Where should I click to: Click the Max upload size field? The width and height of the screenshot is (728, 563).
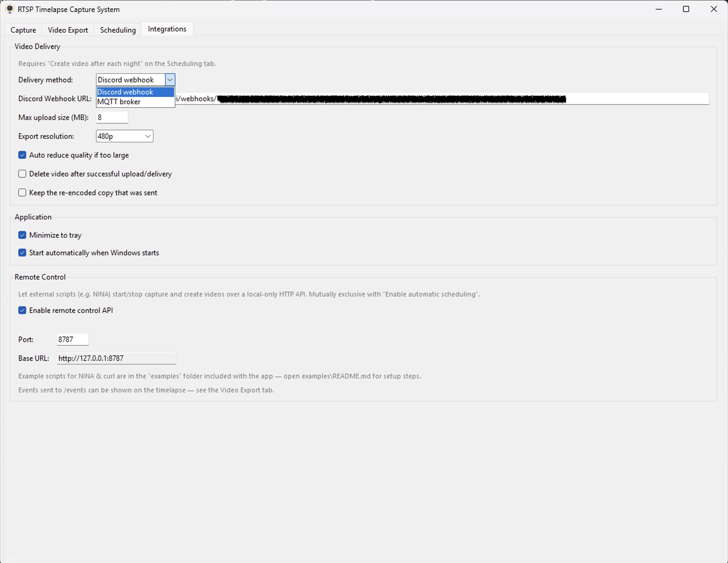(112, 117)
